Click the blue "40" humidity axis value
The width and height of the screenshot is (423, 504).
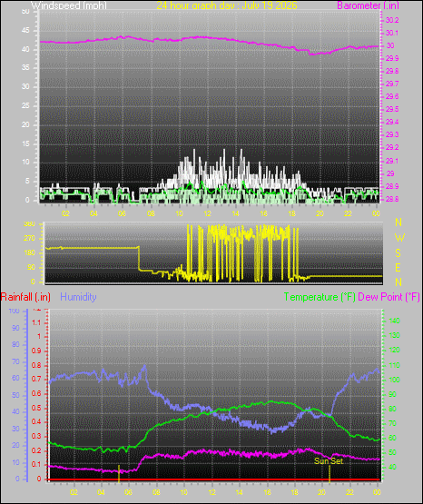coord(15,411)
